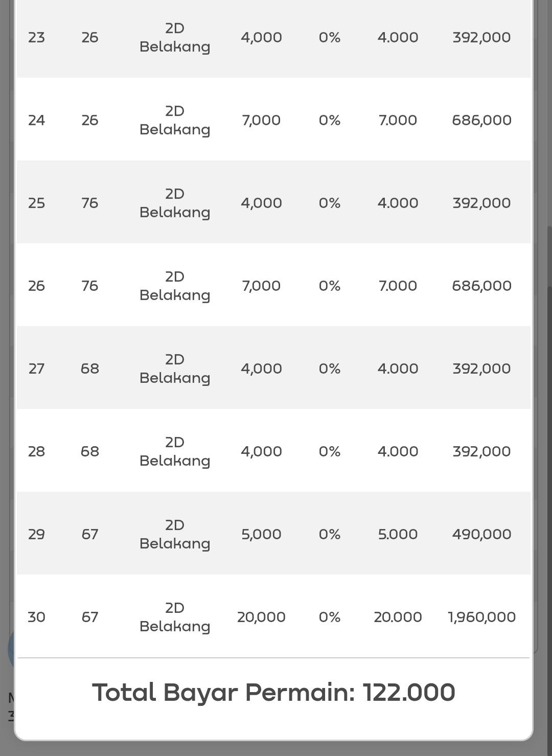Click the 0% discount in row 27

[330, 369]
